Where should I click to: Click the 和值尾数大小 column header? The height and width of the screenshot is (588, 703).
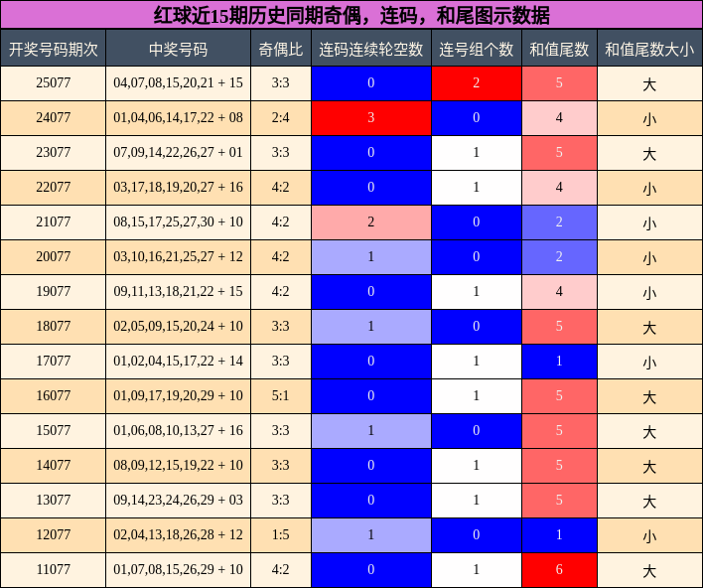[649, 49]
